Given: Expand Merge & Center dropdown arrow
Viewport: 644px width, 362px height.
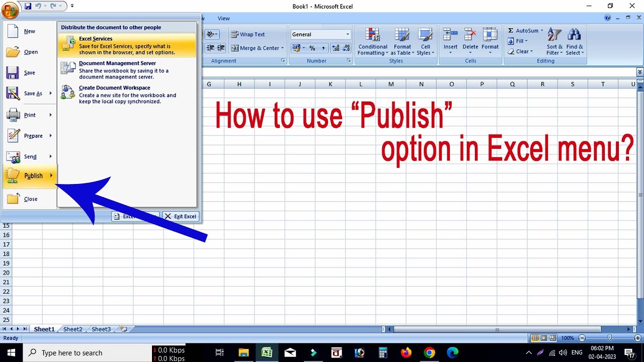Looking at the screenshot, I should pyautogui.click(x=282, y=48).
